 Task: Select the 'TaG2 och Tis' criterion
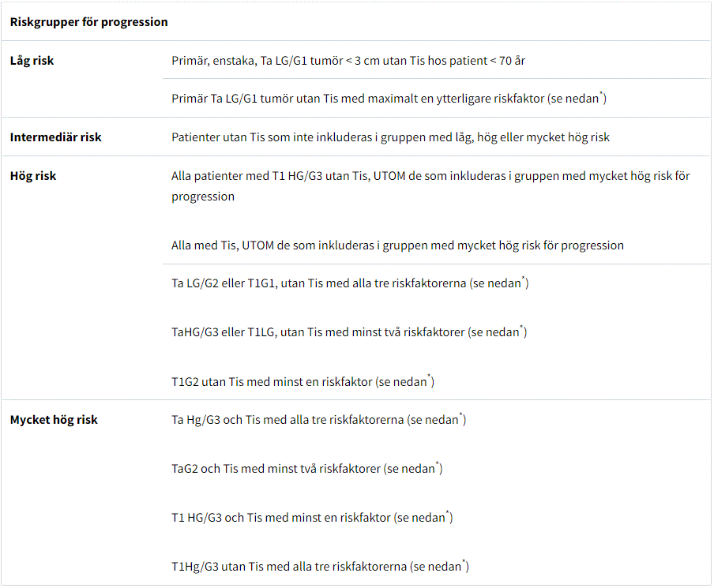[306, 469]
